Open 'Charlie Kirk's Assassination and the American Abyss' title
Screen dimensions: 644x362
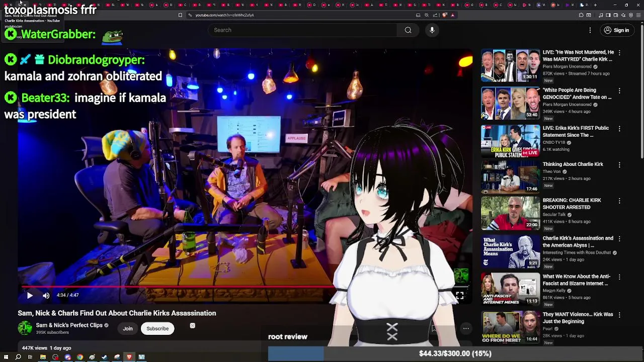click(578, 242)
